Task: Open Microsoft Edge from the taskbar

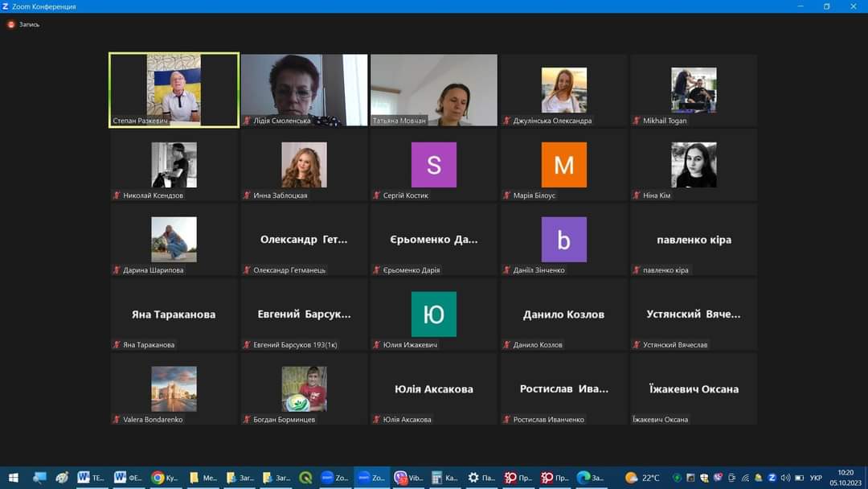Action: (583, 478)
